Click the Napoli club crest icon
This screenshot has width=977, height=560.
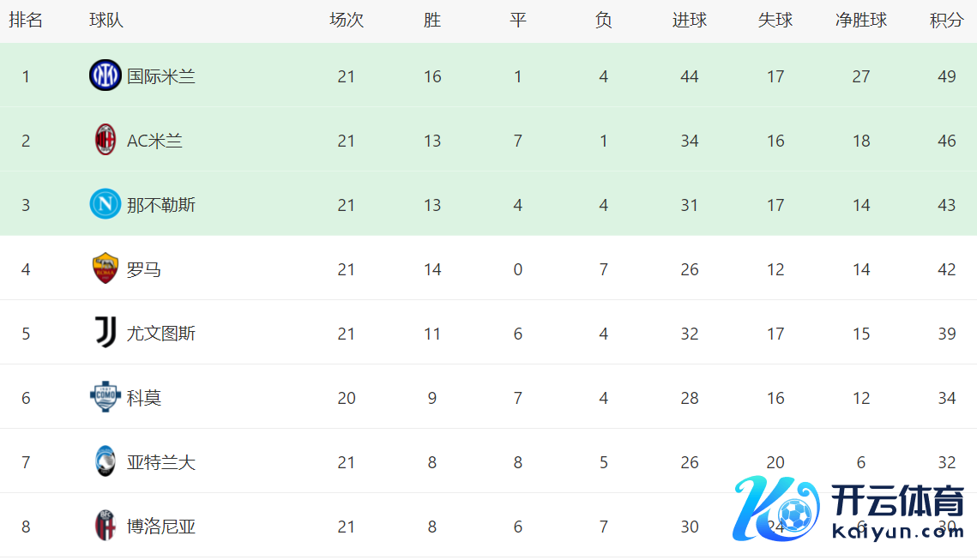(105, 204)
